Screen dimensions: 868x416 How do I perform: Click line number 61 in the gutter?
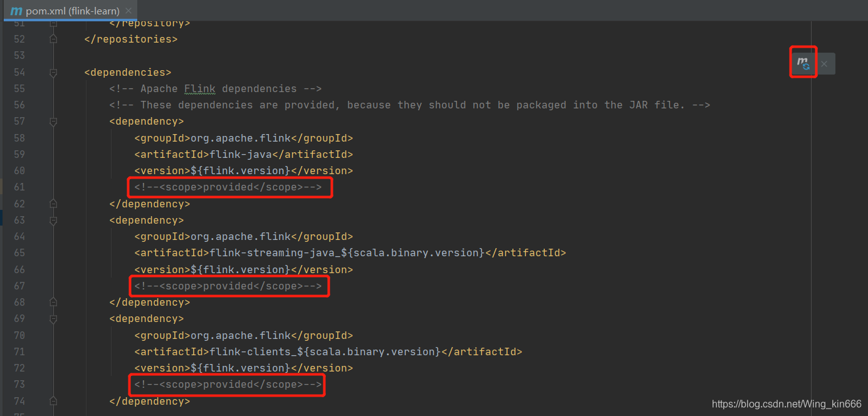(19, 187)
